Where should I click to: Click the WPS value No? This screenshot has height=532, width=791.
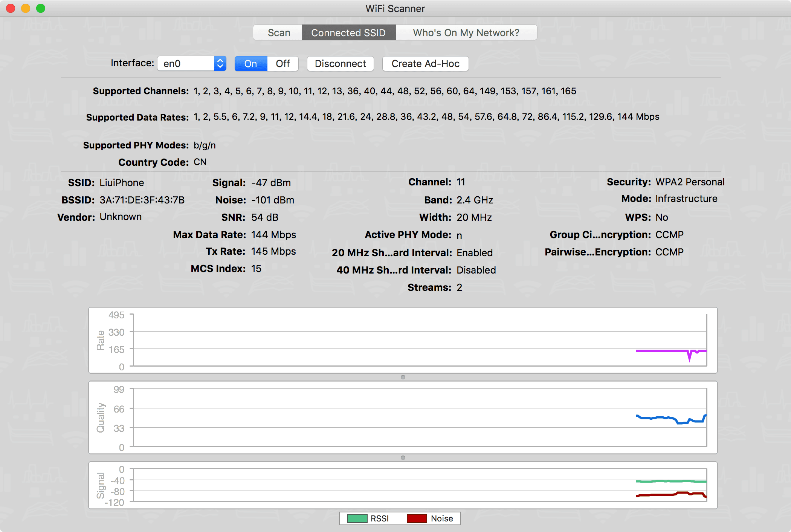tap(662, 217)
